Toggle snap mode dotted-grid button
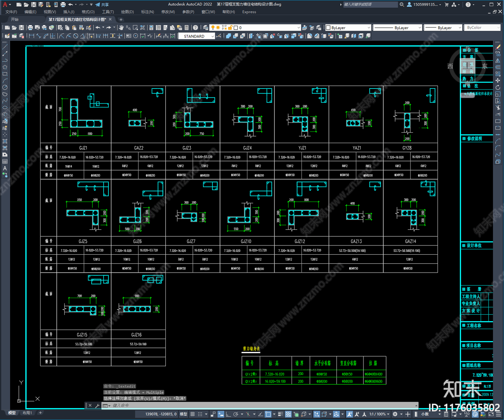 point(200,414)
